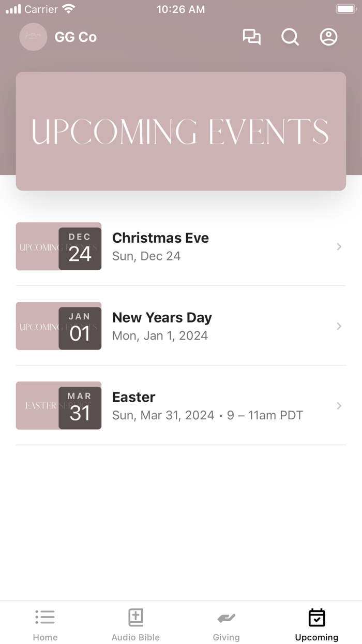This screenshot has width=362, height=644.
Task: Open the New Years Day title
Action: click(x=162, y=317)
